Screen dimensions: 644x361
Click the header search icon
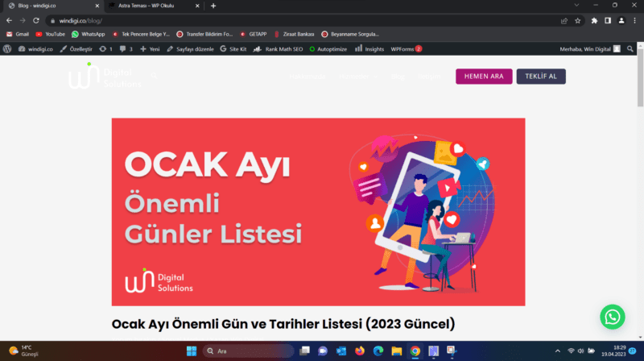coord(154,76)
